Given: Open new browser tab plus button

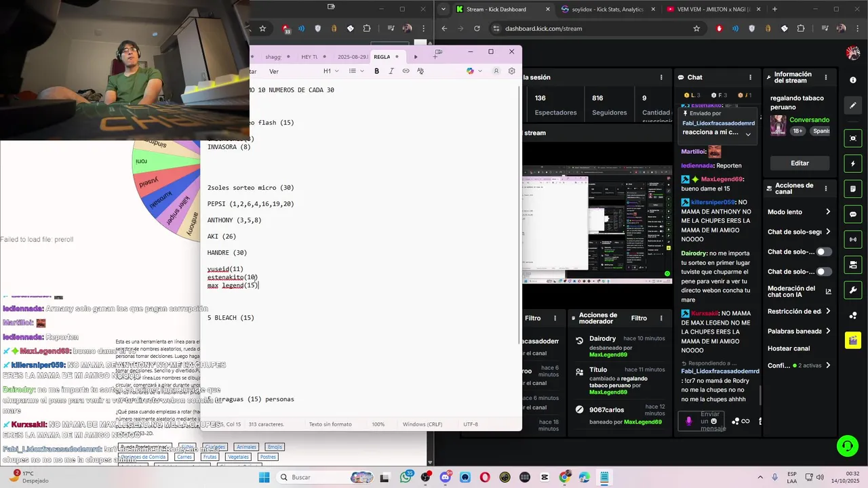Looking at the screenshot, I should (x=774, y=9).
